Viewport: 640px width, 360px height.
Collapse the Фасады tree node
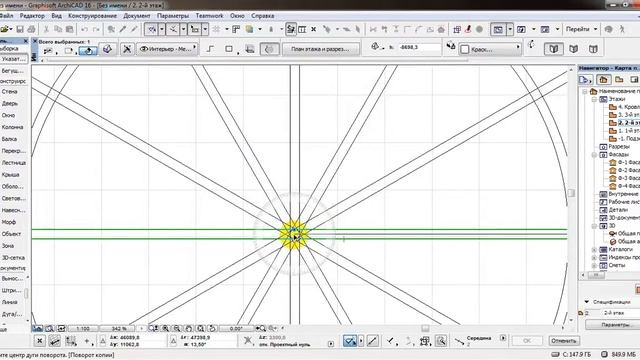(x=594, y=155)
